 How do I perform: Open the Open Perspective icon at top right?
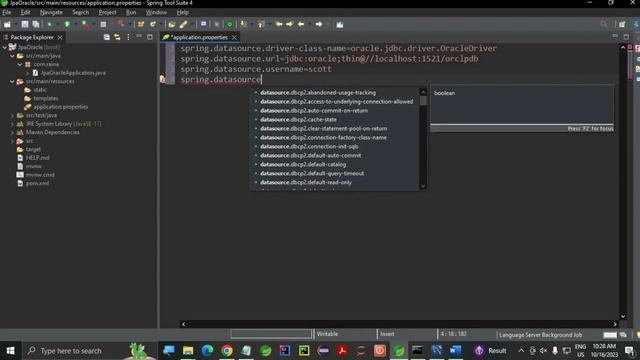click(622, 24)
